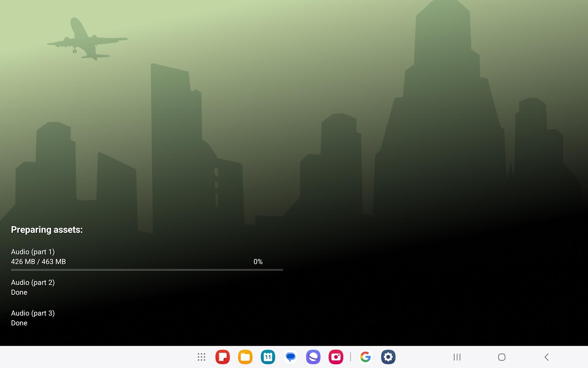Tap the Back navigation arrow
Image resolution: width=588 pixels, height=368 pixels.
547,357
